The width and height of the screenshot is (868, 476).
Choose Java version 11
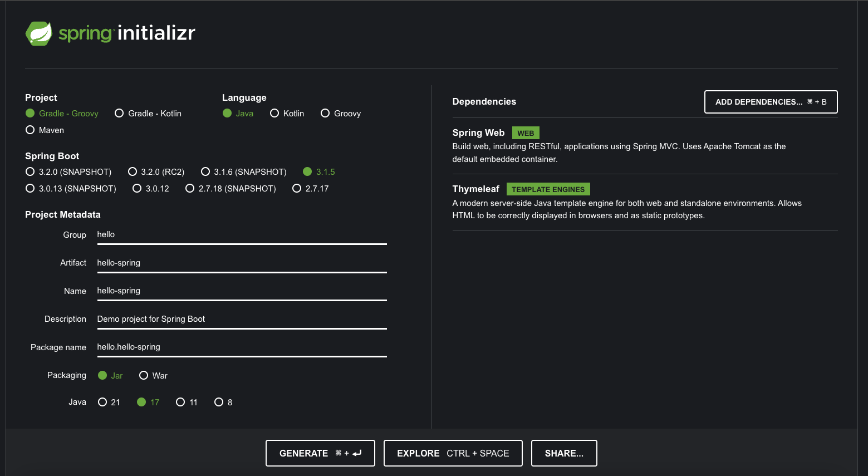coord(187,403)
